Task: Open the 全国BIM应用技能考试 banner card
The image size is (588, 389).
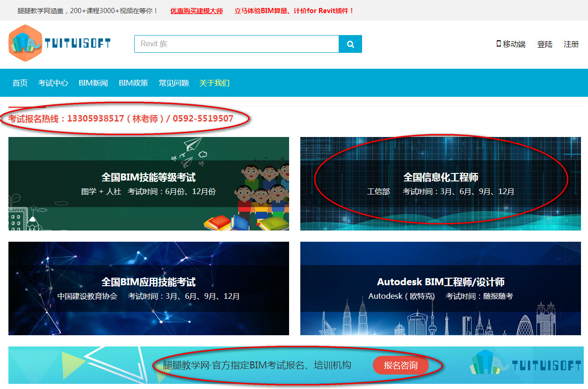Action: click(149, 288)
